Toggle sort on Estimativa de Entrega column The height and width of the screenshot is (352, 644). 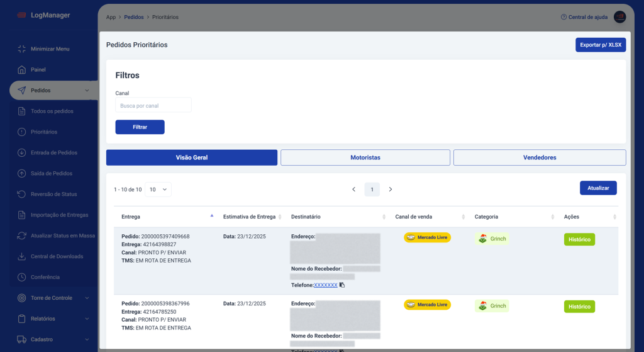click(280, 217)
